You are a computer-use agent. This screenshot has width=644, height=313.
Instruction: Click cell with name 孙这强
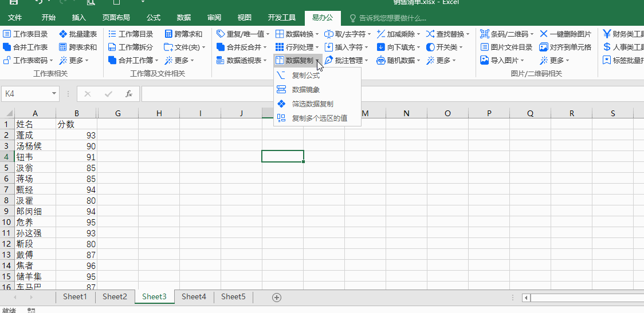[x=36, y=233]
